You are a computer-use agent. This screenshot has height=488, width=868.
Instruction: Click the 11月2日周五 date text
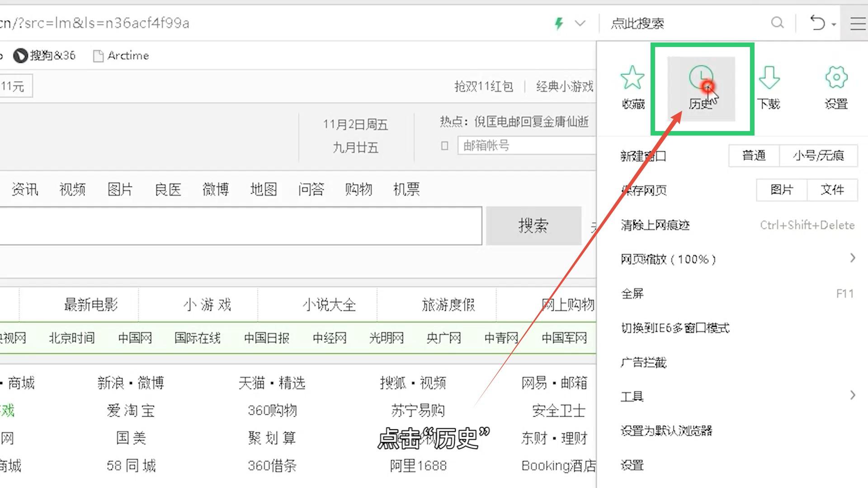355,125
